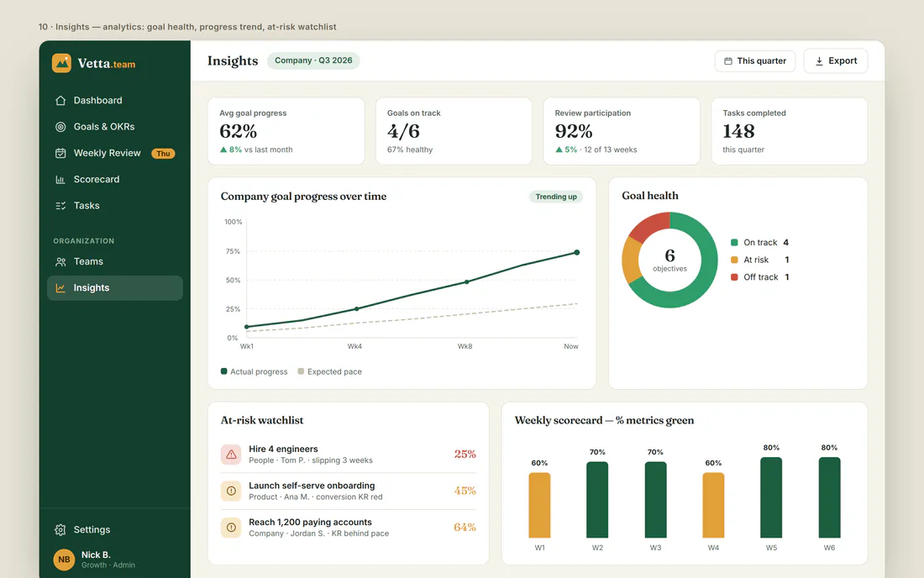Click the Weekly Review calendar icon
924x578 pixels.
coord(60,153)
